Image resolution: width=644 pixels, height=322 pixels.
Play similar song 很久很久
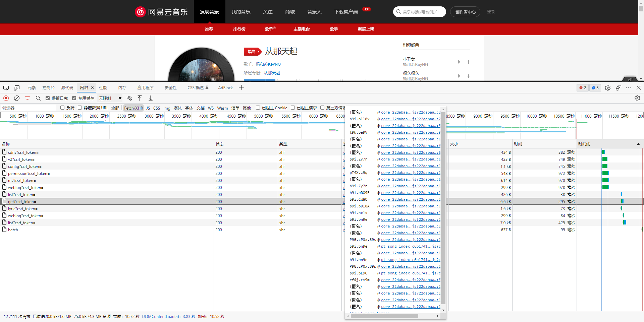(459, 76)
